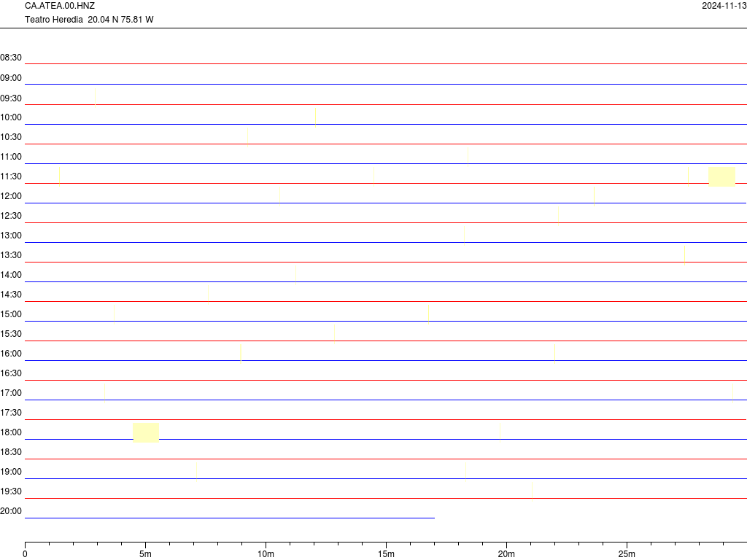Select the 16:00 time label
The image size is (747, 560).
[11, 354]
